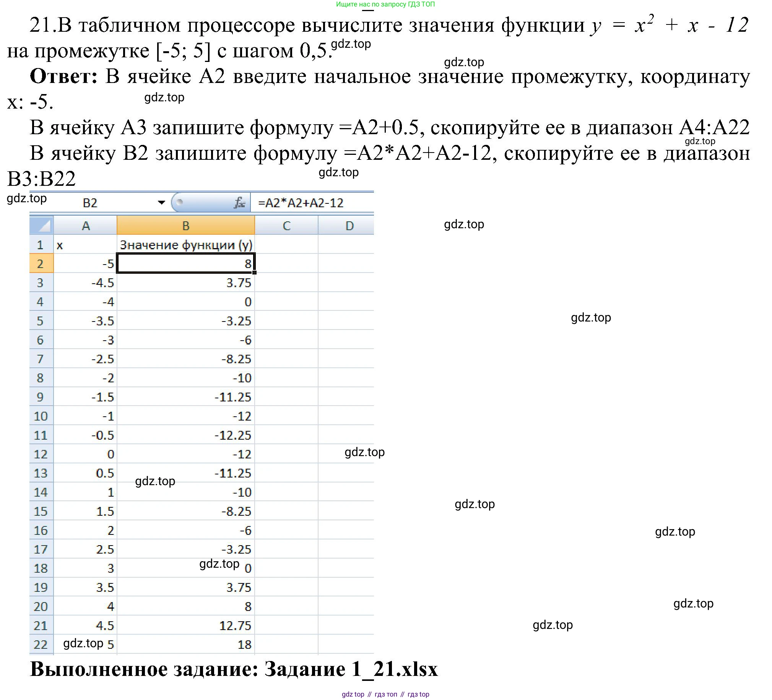Select column C header
The height and width of the screenshot is (700, 772).
tap(286, 226)
